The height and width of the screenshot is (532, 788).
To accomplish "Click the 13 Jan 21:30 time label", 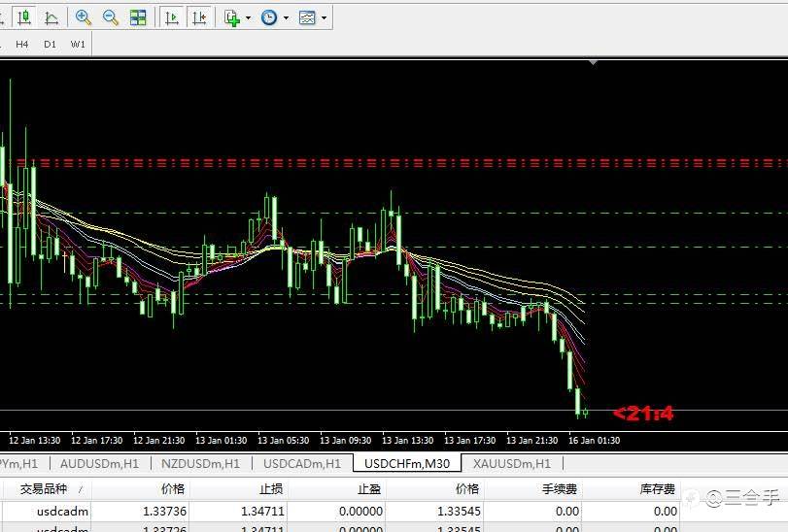I will pos(532,440).
